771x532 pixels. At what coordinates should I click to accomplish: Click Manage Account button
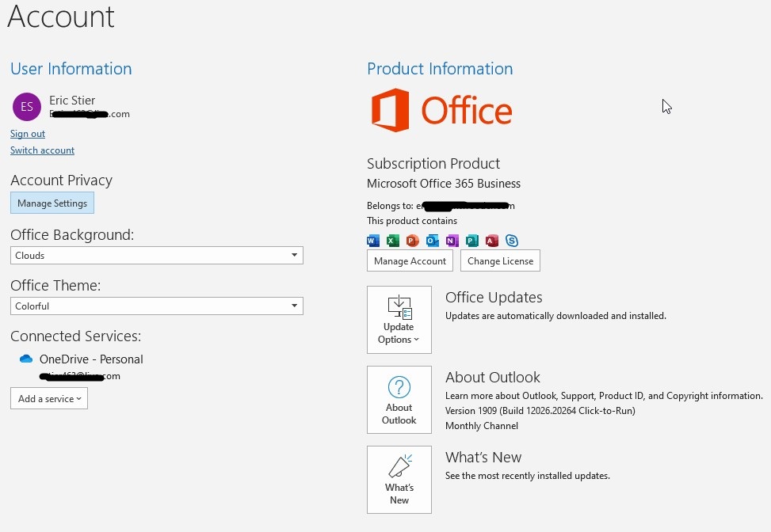point(410,260)
